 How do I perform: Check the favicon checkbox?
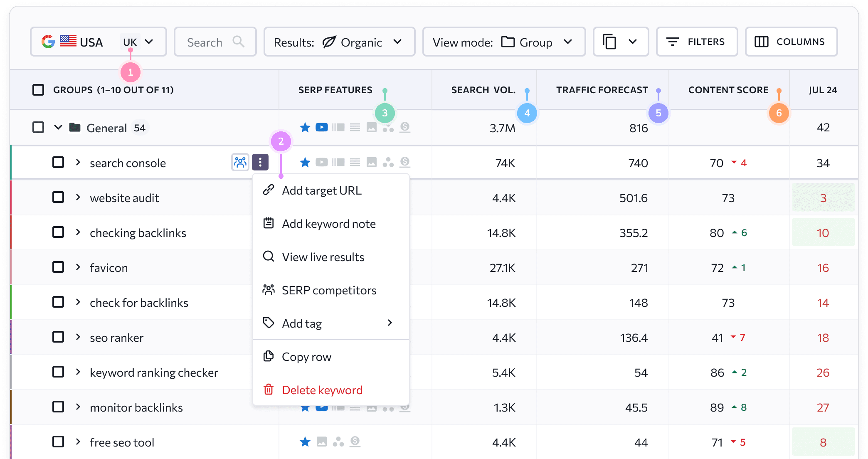point(58,267)
